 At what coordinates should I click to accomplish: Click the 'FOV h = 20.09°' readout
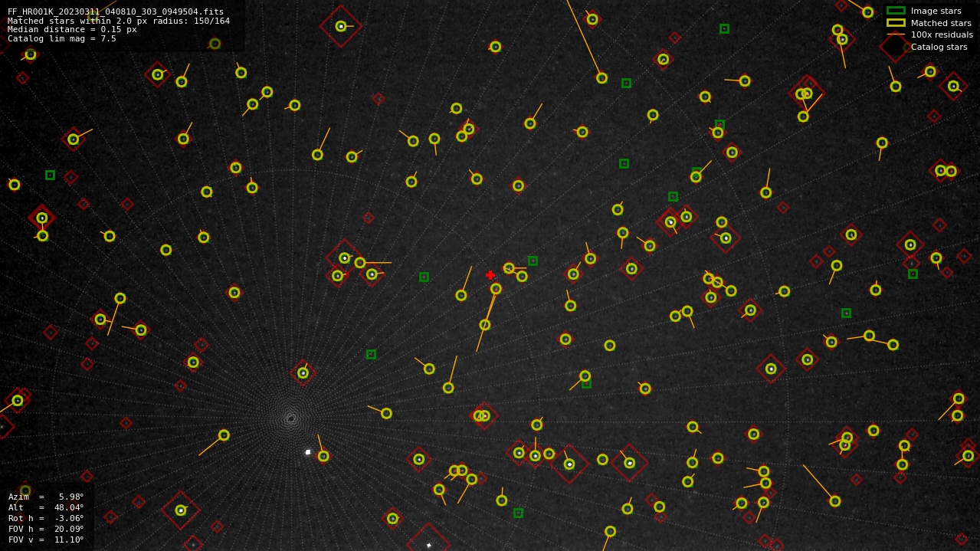click(x=46, y=529)
